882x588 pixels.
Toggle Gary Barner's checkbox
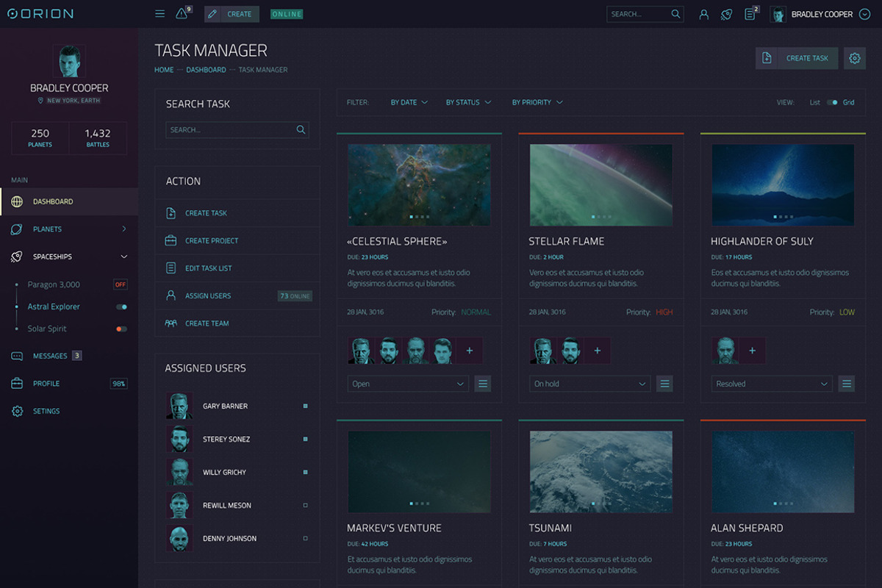tap(305, 406)
